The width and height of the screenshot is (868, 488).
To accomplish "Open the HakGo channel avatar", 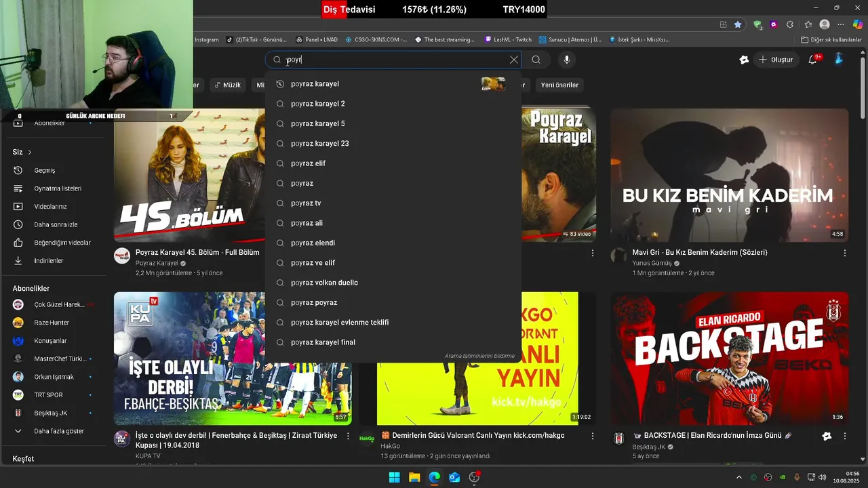I will [x=367, y=439].
